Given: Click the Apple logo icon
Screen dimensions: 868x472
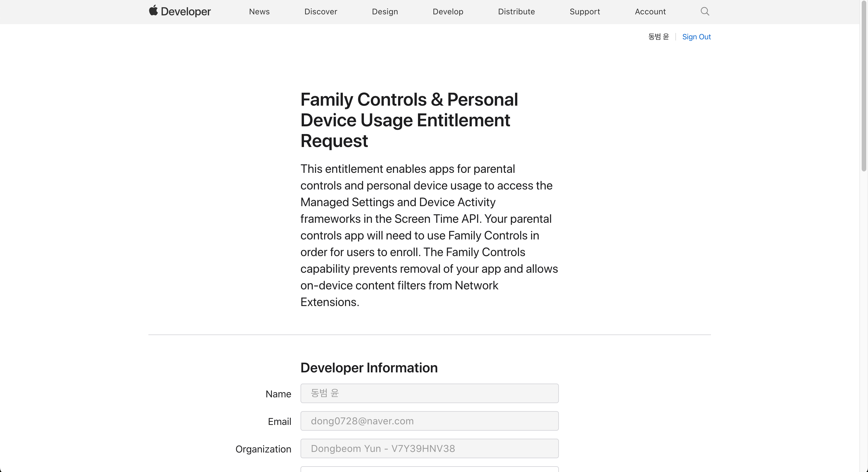Looking at the screenshot, I should click(153, 10).
